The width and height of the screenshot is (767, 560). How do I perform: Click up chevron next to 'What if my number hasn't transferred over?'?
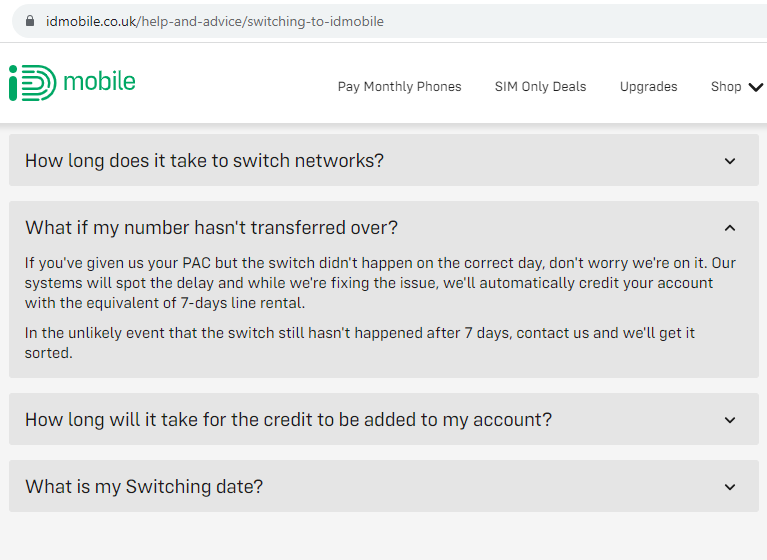click(x=730, y=228)
